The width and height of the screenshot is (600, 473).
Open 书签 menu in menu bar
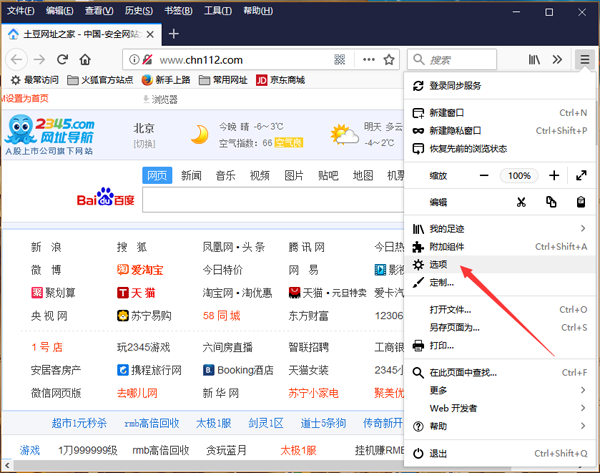pos(178,11)
